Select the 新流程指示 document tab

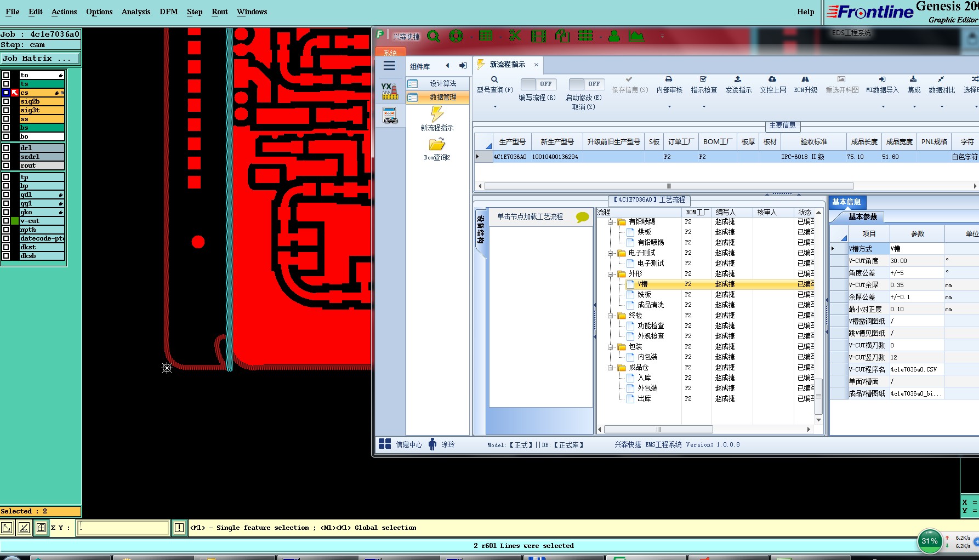pyautogui.click(x=508, y=65)
